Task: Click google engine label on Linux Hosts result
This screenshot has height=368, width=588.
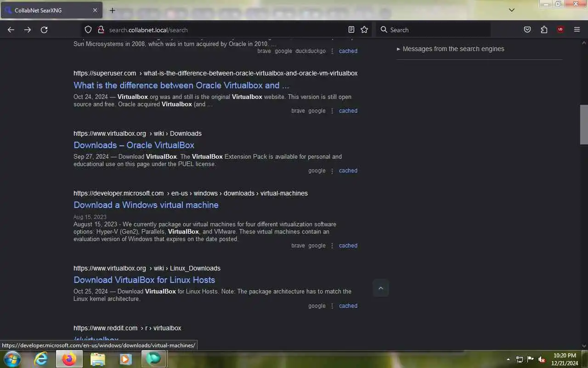Action: tap(317, 306)
